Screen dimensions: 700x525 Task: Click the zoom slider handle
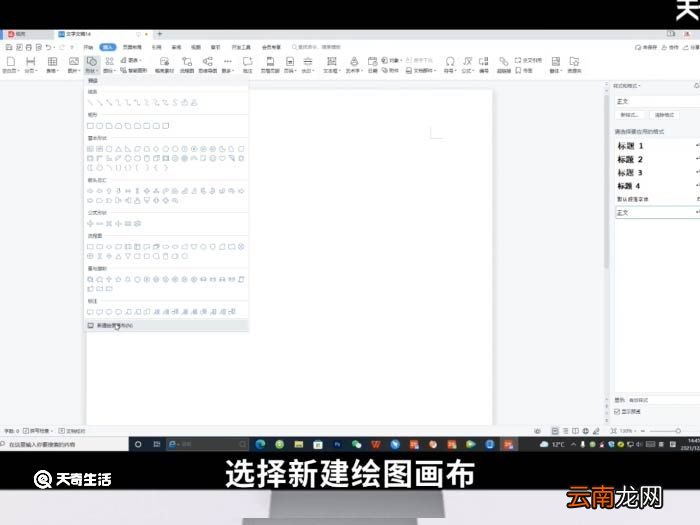click(x=678, y=431)
